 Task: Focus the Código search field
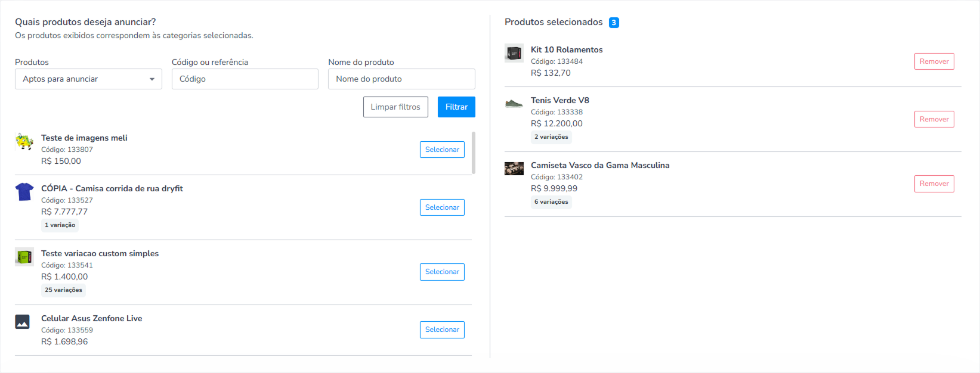point(245,79)
